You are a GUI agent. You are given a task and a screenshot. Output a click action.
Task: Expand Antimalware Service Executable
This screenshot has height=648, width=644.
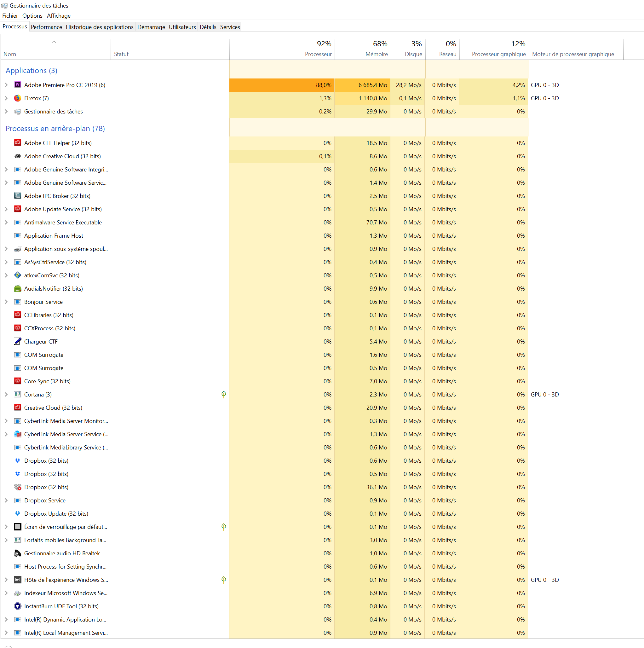6,223
